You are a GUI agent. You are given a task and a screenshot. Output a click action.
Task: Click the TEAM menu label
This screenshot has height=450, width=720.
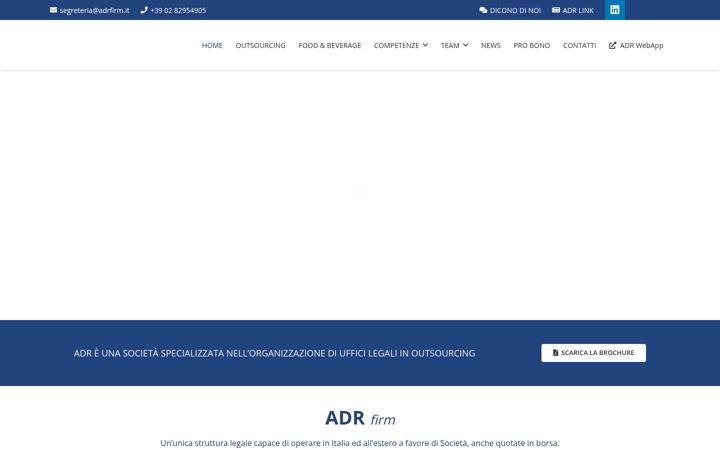450,45
